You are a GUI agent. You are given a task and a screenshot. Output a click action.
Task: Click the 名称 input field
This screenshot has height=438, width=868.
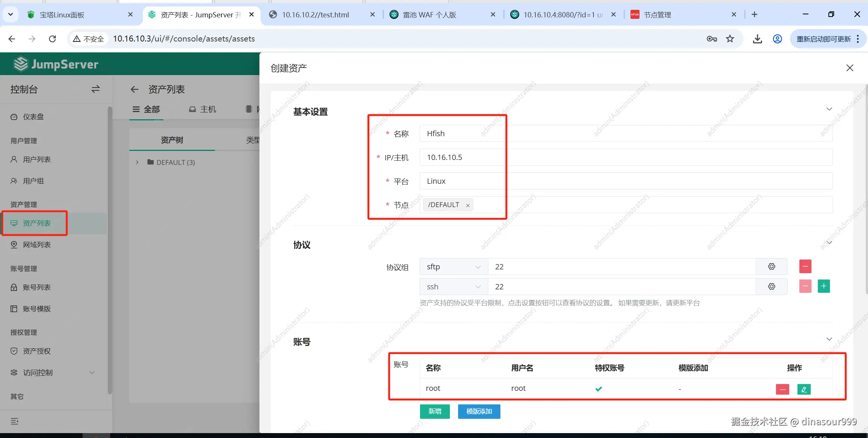point(626,134)
